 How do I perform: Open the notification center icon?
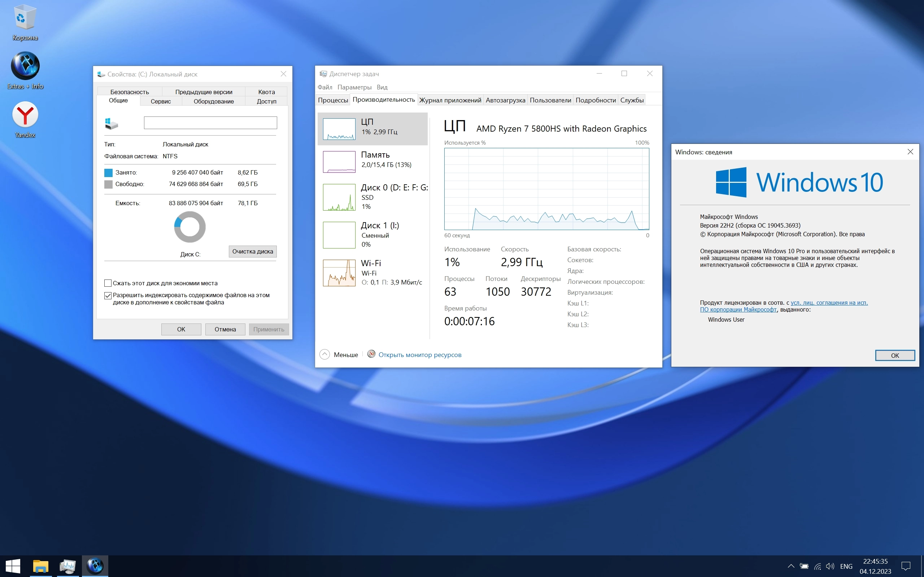point(906,566)
